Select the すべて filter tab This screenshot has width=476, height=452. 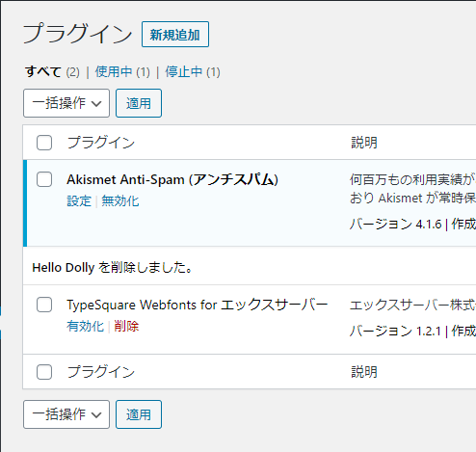click(x=43, y=71)
